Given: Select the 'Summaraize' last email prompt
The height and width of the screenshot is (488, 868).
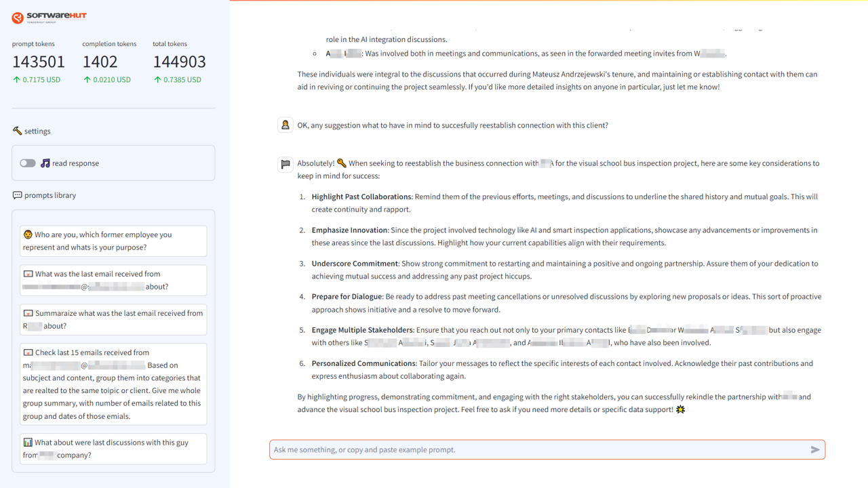Looking at the screenshot, I should click(113, 320).
